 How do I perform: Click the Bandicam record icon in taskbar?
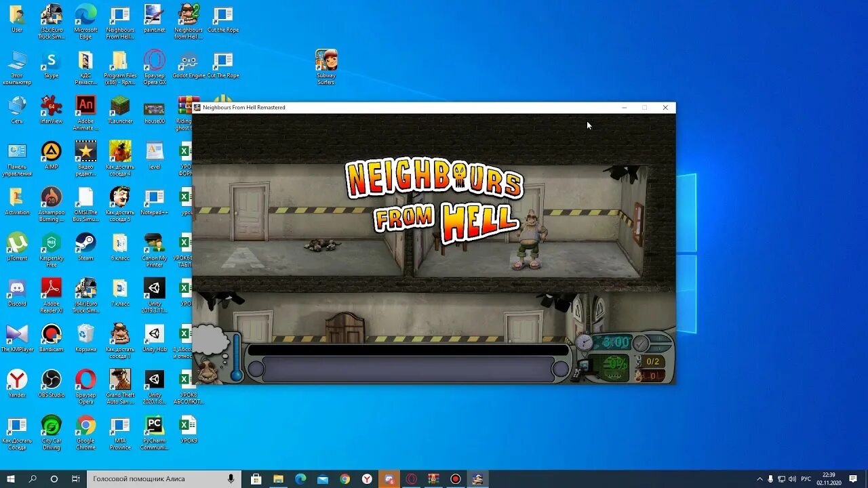456,479
